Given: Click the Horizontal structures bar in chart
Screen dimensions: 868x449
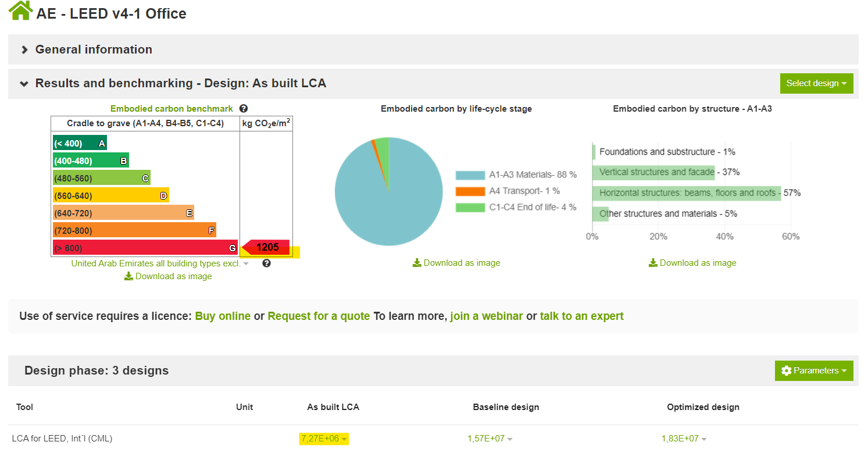Looking at the screenshot, I should 686,193.
